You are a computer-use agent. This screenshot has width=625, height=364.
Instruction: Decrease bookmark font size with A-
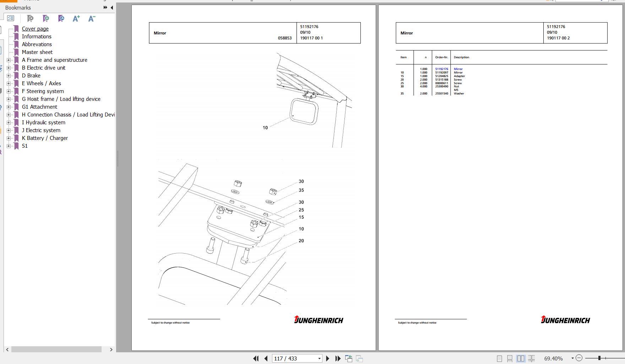[92, 18]
